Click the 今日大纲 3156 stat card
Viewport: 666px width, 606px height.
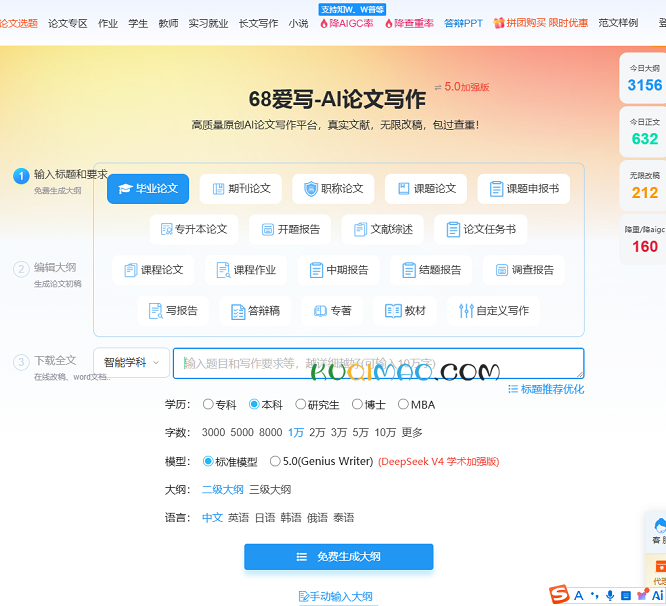click(x=643, y=78)
